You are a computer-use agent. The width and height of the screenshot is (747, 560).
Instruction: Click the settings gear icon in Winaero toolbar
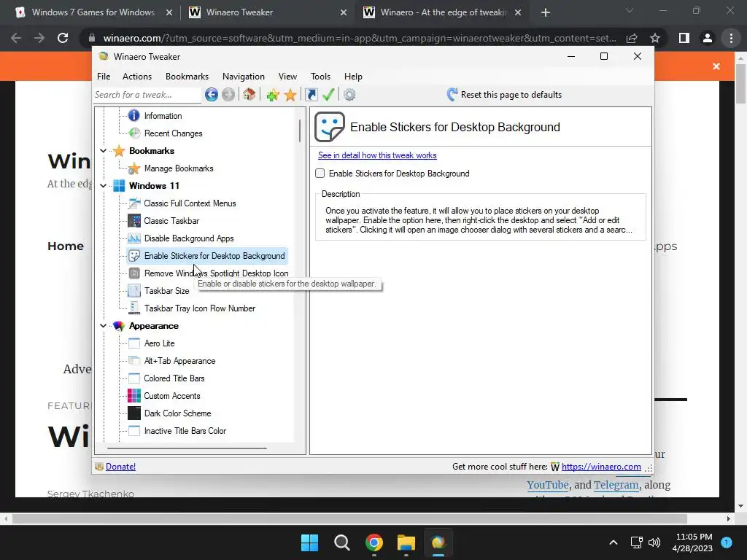coord(349,95)
